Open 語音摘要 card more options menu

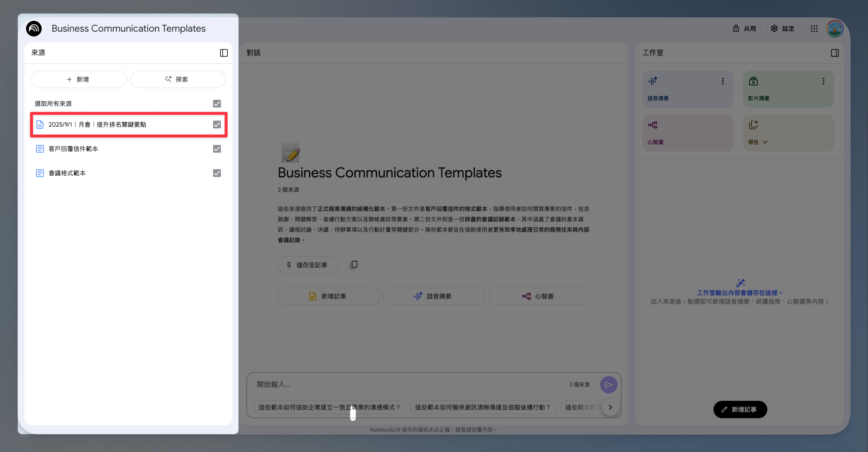click(x=723, y=81)
